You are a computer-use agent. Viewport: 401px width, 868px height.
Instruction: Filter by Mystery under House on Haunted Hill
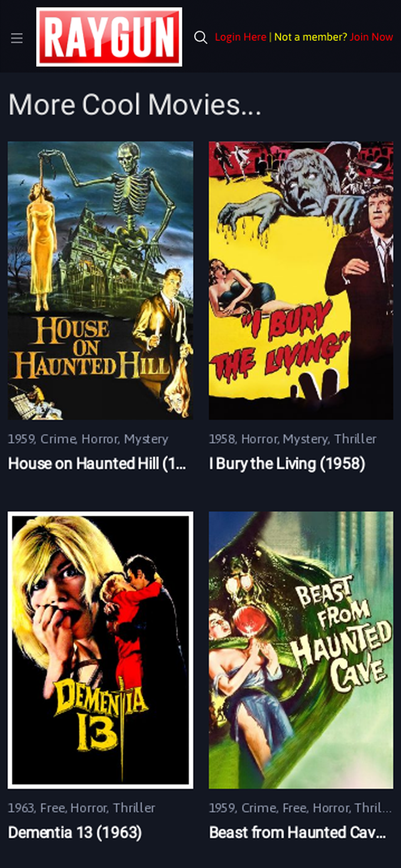[x=146, y=439]
